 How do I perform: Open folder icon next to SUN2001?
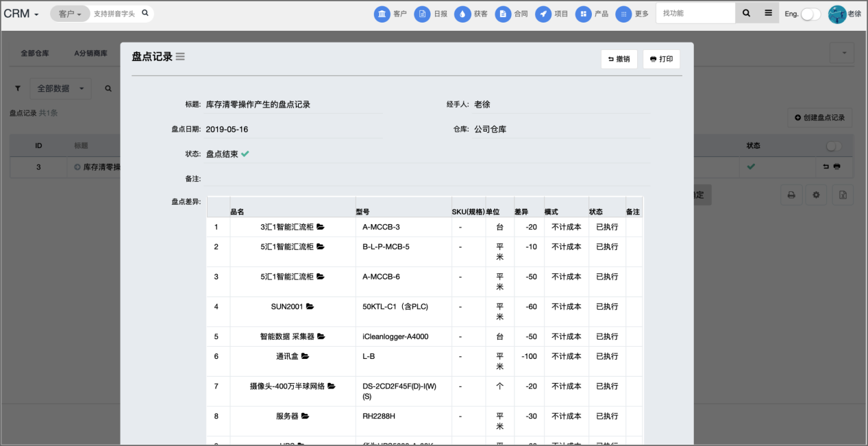310,306
